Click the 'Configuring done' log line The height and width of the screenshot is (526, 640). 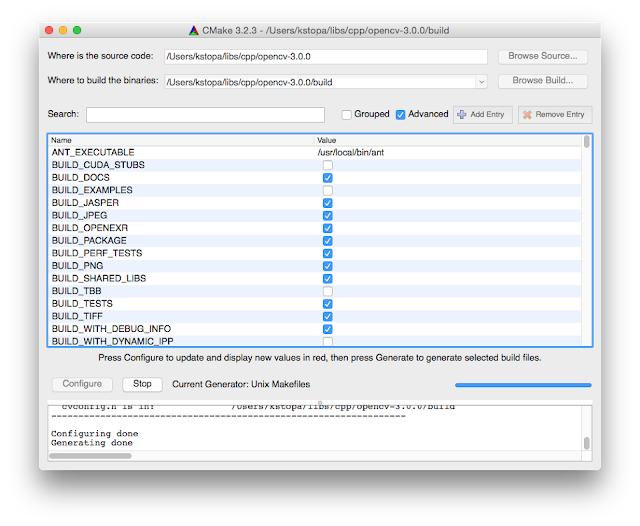(x=94, y=433)
